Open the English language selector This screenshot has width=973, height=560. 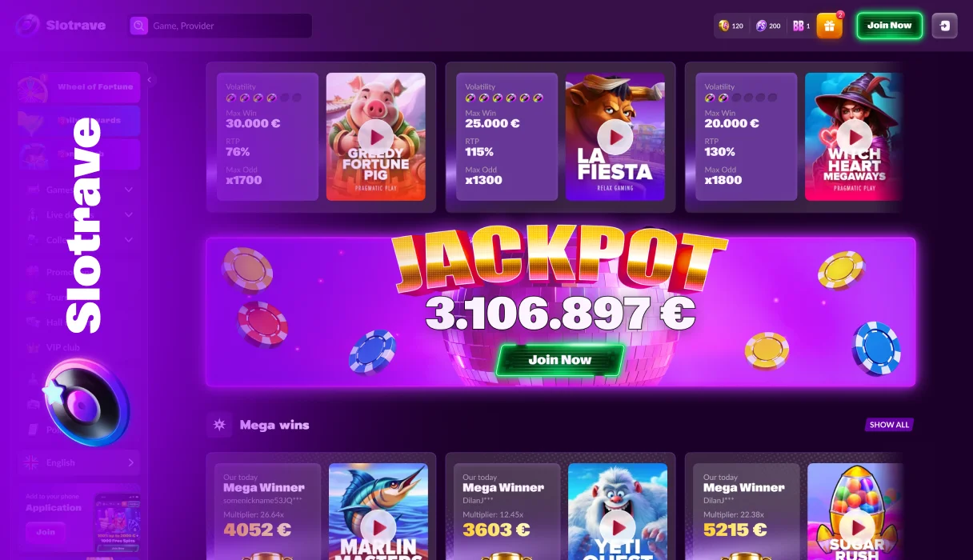[79, 462]
